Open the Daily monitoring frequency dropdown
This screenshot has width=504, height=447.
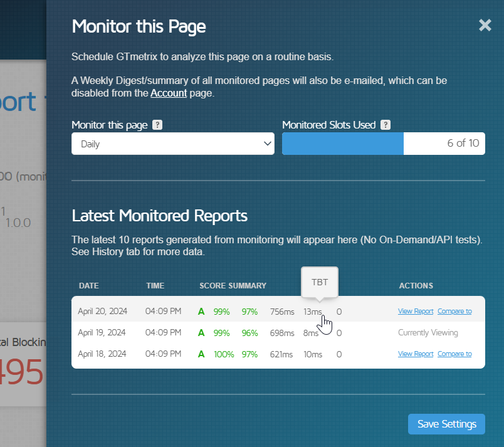(173, 144)
